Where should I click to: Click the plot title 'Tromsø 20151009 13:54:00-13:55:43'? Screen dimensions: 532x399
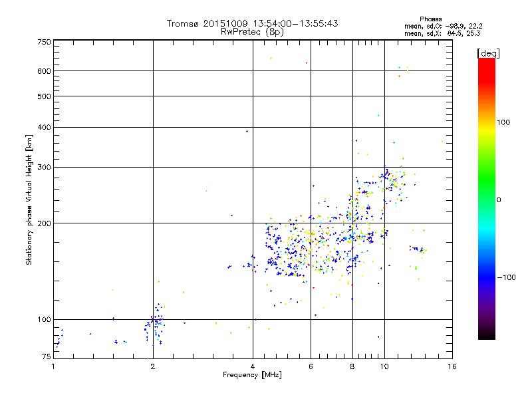click(x=252, y=23)
